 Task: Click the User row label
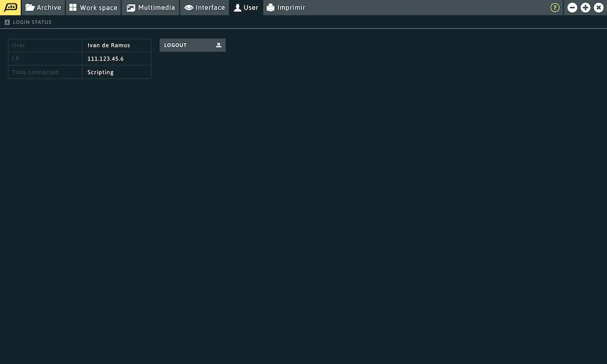click(19, 45)
